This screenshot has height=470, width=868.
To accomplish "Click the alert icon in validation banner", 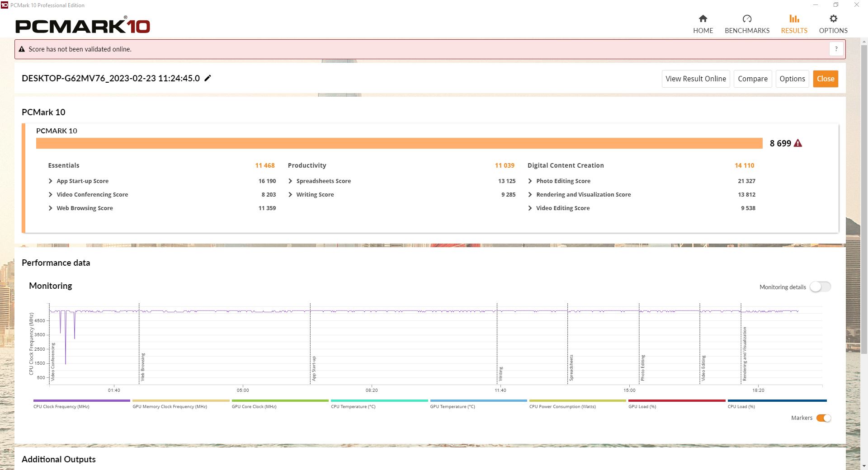I will [x=22, y=49].
